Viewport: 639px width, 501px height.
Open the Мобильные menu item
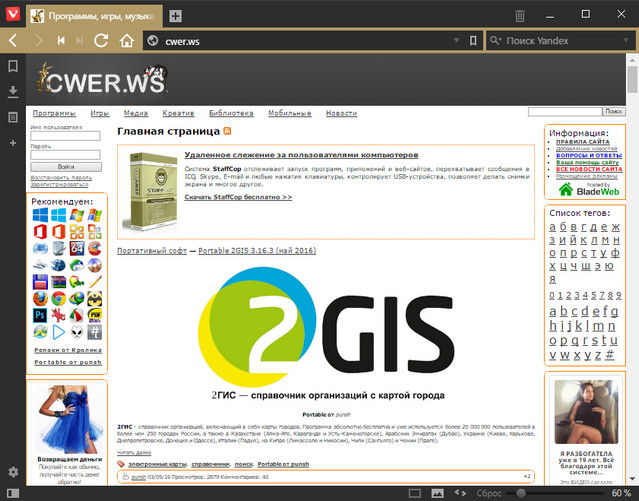point(289,113)
